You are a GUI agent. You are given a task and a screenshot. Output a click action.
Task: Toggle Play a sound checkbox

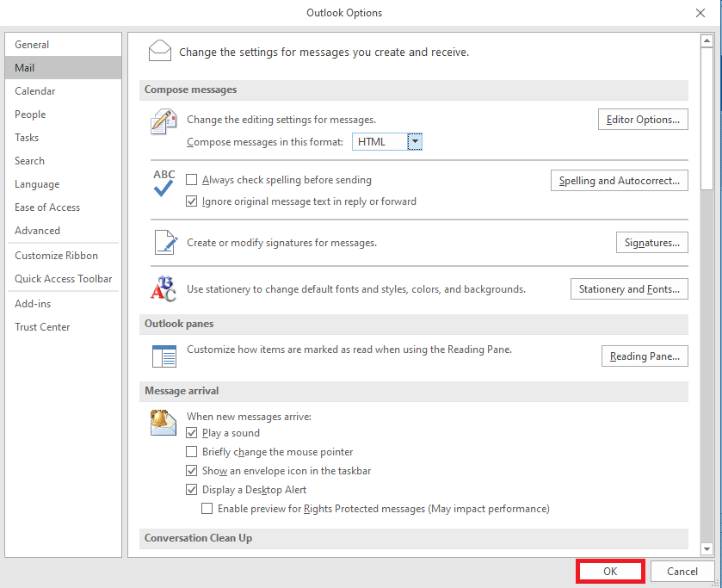coord(192,433)
